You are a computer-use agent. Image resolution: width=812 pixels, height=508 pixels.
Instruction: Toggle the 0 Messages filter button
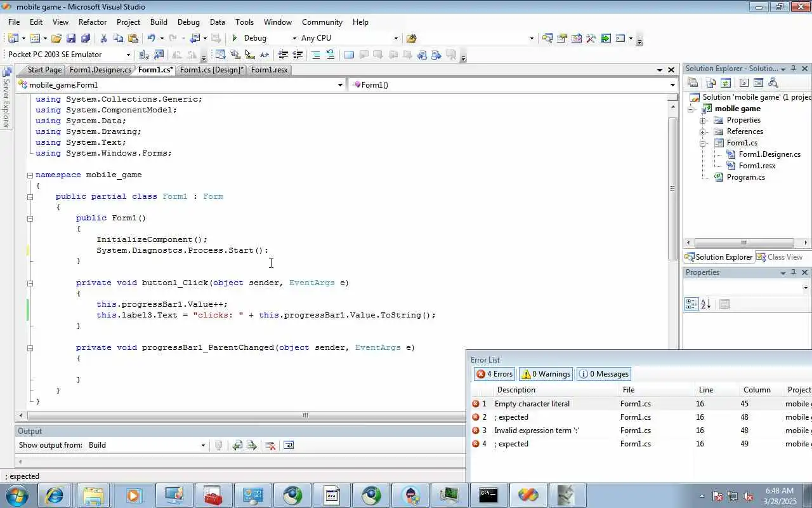[x=604, y=374]
